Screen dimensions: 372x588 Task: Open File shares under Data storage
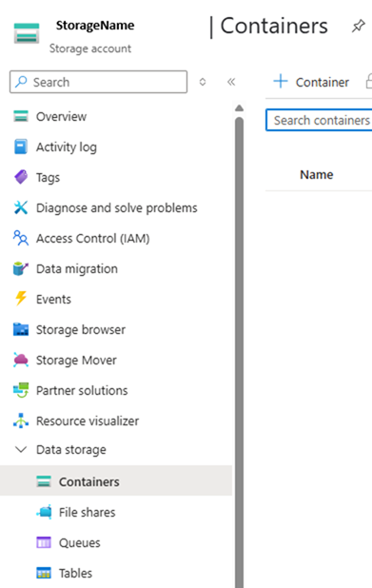(x=87, y=512)
